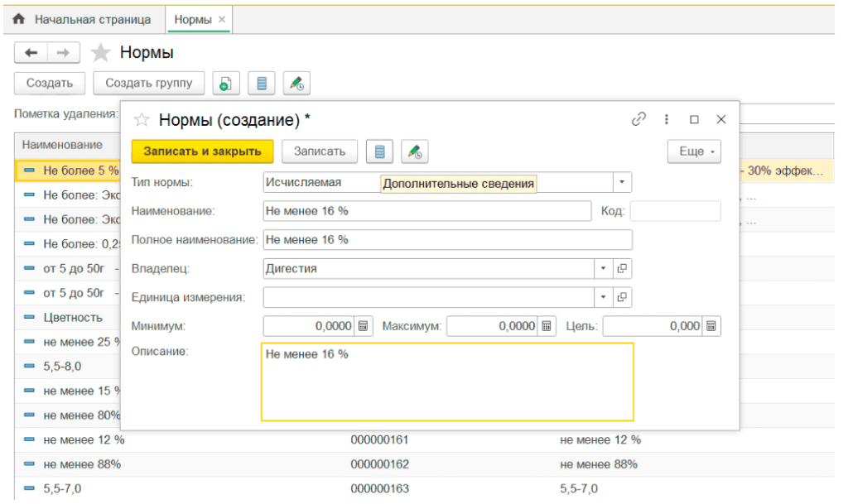Screen dimensions: 848x504
Task: Expand the Владелец dropdown list
Action: [602, 268]
